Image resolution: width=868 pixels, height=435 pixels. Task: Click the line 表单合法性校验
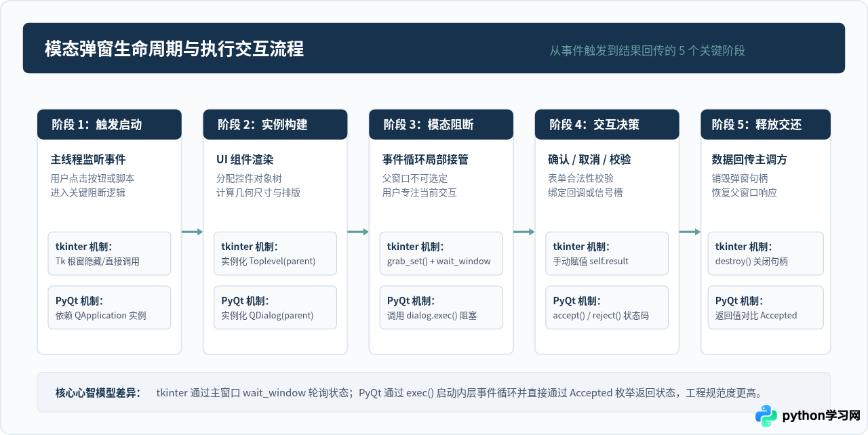pos(580,179)
